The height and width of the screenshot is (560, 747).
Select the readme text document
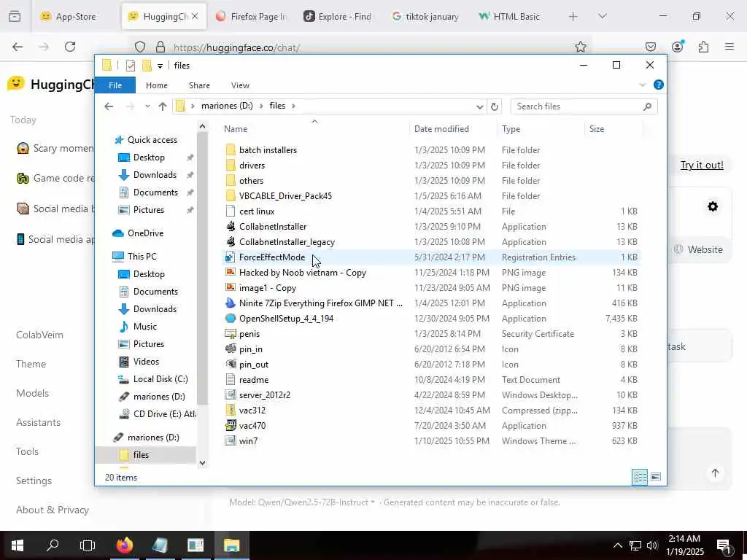point(253,380)
